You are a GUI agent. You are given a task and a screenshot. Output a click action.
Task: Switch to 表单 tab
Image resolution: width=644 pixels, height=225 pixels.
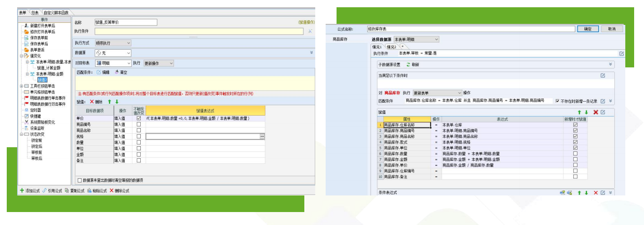click(x=22, y=12)
